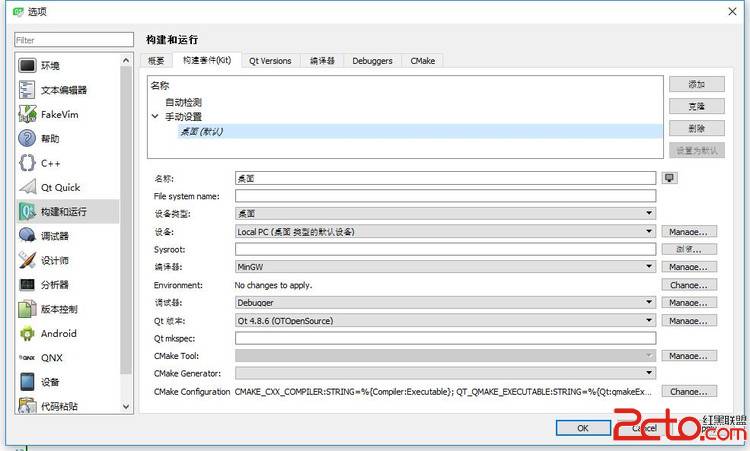
Task: Click Manage button next to CMake Tool
Action: 689,355
